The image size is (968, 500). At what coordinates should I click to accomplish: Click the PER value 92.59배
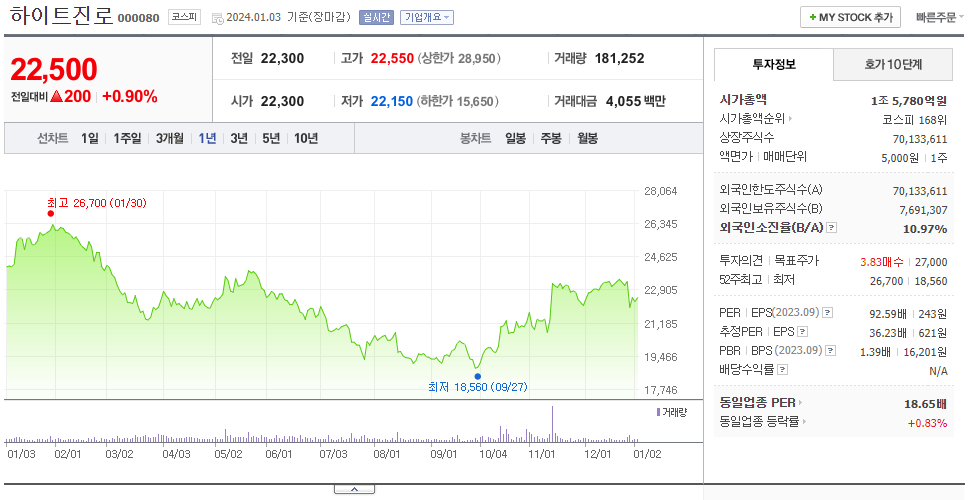[x=888, y=314]
